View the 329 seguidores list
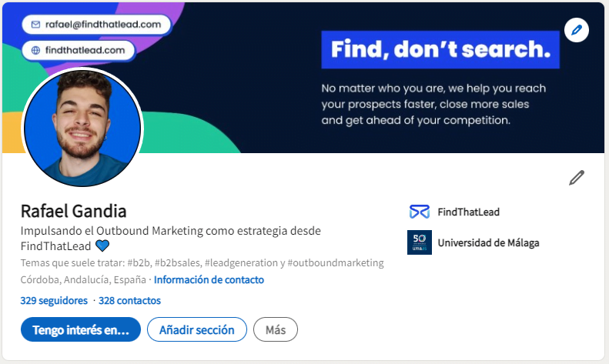The image size is (609, 364). click(52, 301)
